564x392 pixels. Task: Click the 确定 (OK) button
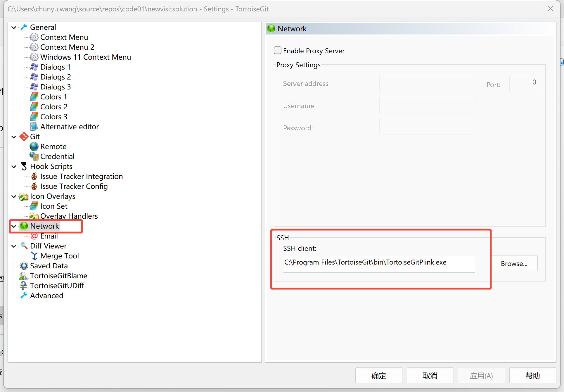click(x=379, y=375)
